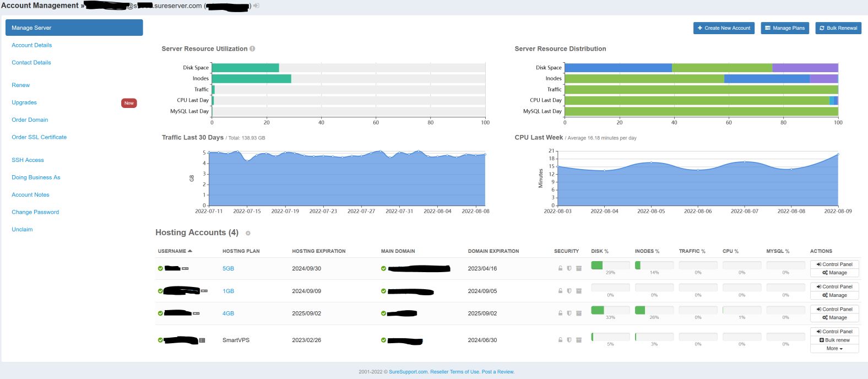The width and height of the screenshot is (868, 379).
Task: Go to Renew in the sidebar
Action: click(21, 85)
